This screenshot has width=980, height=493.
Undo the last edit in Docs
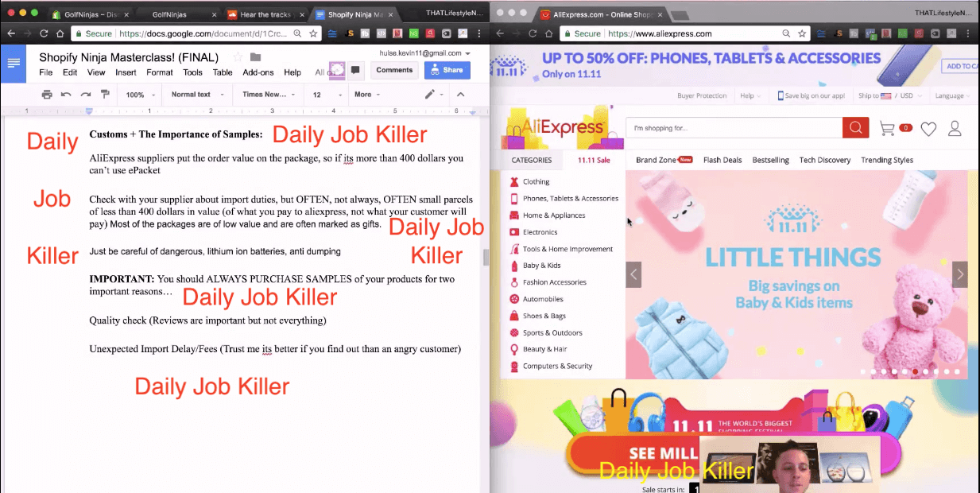66,95
